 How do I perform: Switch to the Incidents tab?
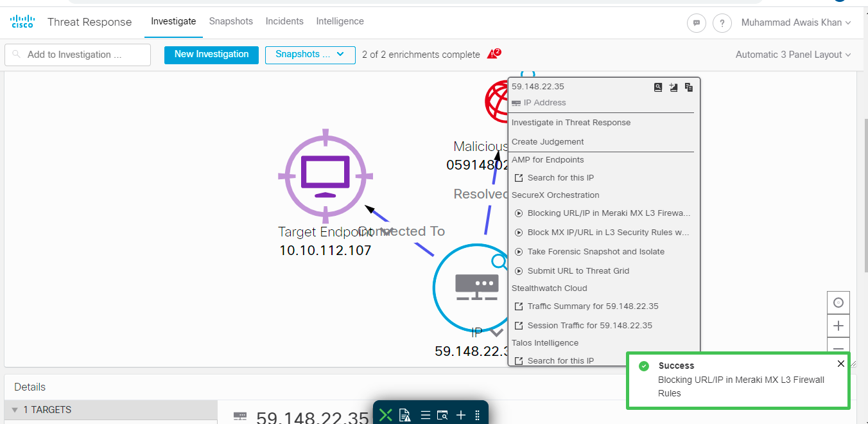284,21
